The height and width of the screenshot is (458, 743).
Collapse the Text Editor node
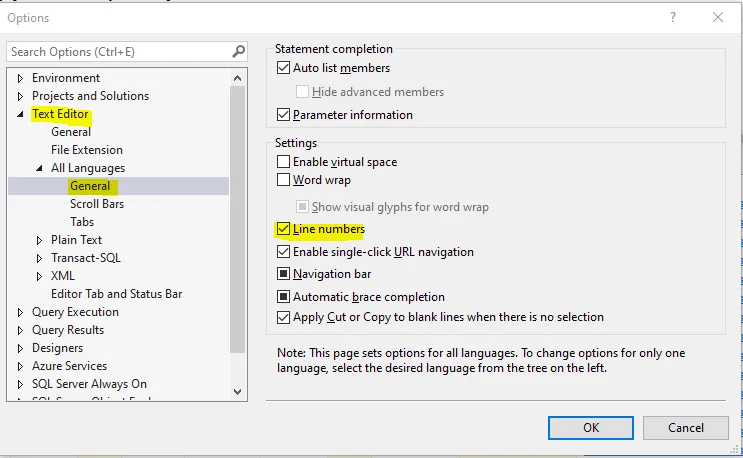coord(20,114)
